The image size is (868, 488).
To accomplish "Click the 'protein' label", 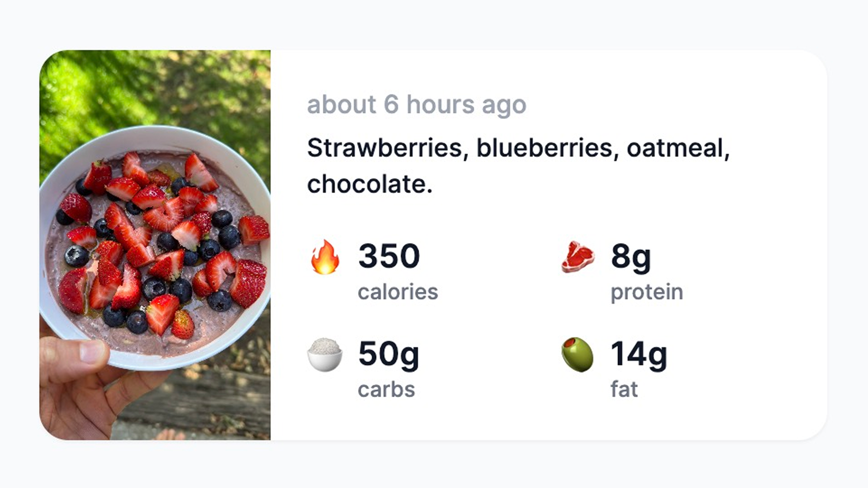I will [x=647, y=293].
